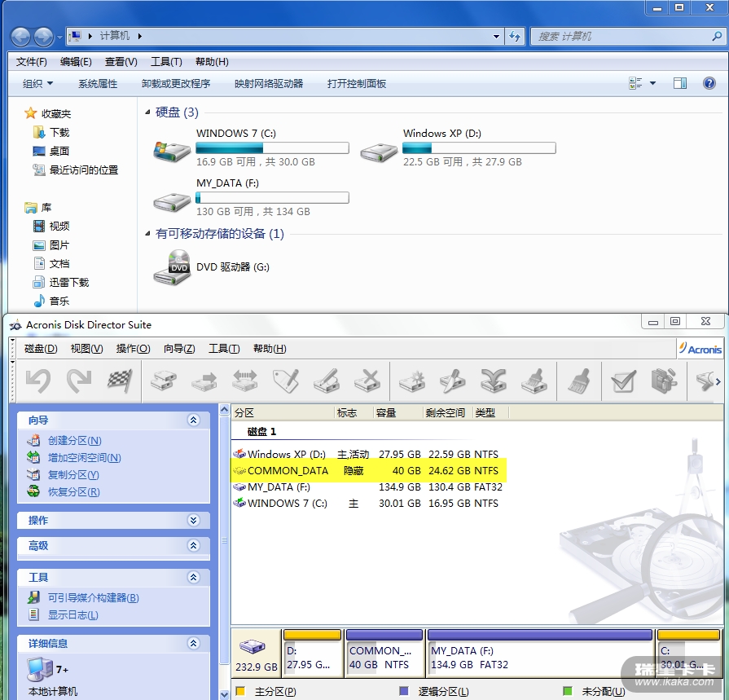This screenshot has width=729, height=700.
Task: Collapse the 详细信息 side panel
Action: click(x=194, y=643)
